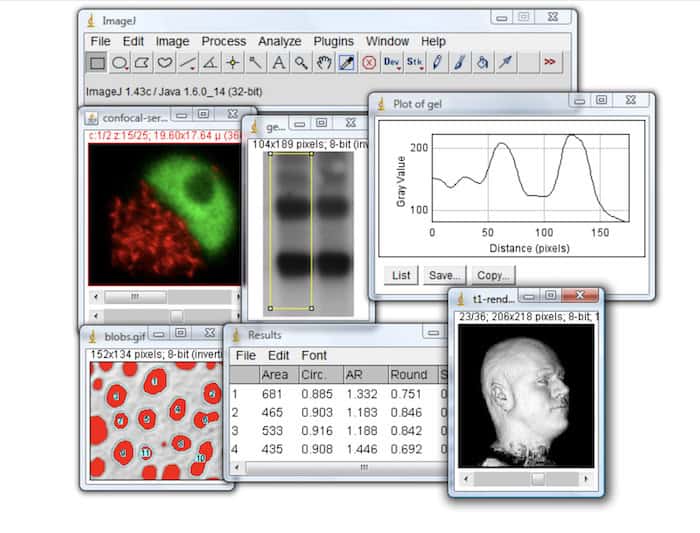Viewport: 700px width, 533px height.
Task: Select the Text tool
Action: (x=279, y=63)
